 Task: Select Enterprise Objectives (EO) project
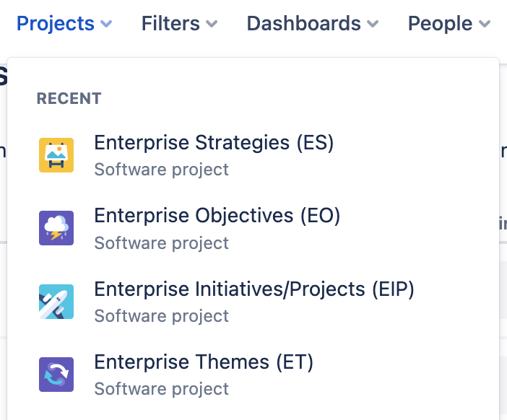point(253,229)
